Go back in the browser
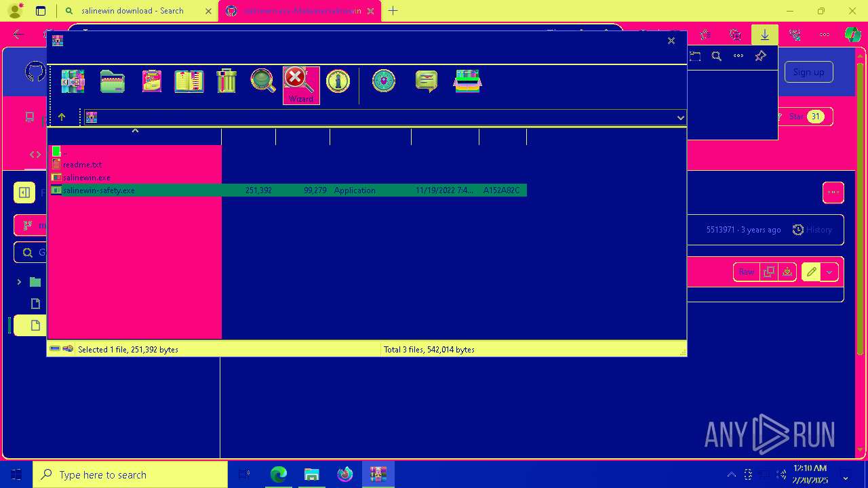Viewport: 868px width, 488px height. pos(18,35)
